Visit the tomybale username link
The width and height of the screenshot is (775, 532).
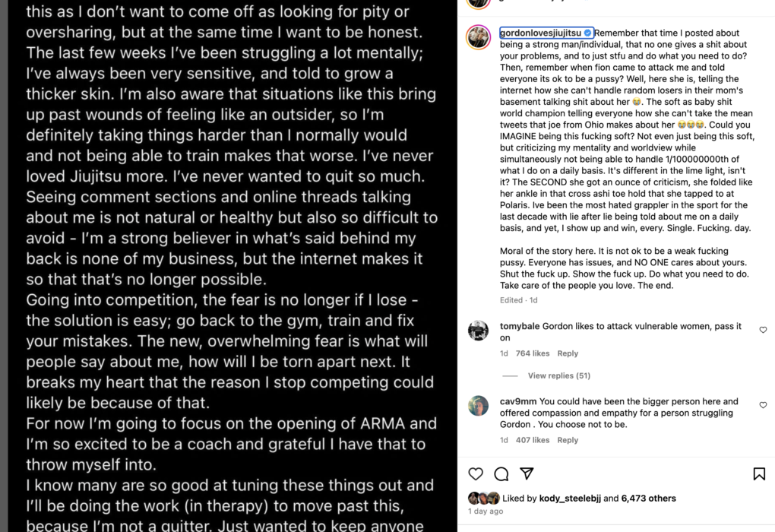click(x=518, y=326)
